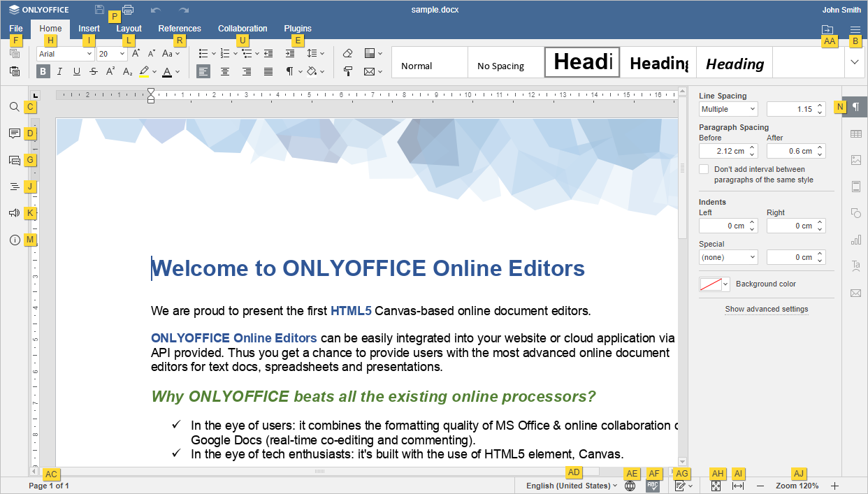Fit the document to width
This screenshot has height=494, width=868.
coord(738,486)
